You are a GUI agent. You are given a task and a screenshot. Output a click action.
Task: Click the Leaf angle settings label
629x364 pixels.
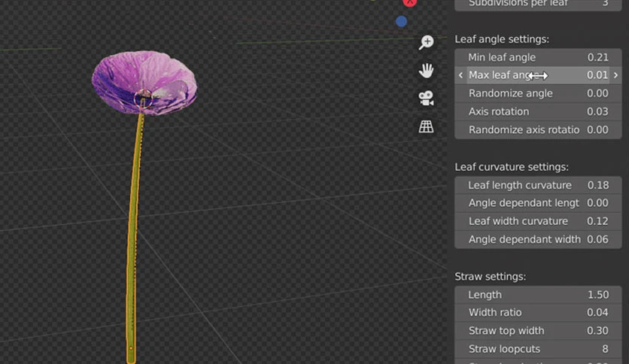coord(501,39)
